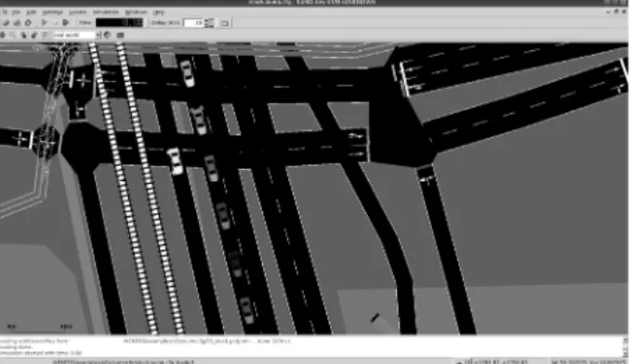Click the fourth icon in view toolbar

pos(34,35)
